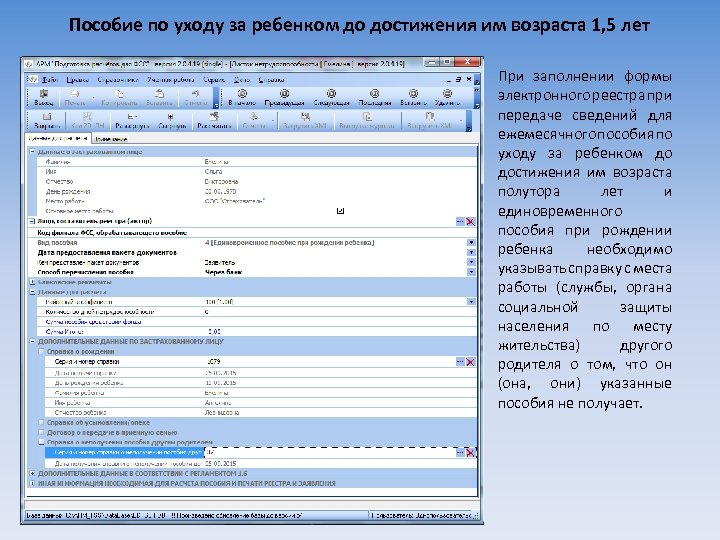Toggle Договор о передаче в приемную семью checkbox

pos(41,433)
